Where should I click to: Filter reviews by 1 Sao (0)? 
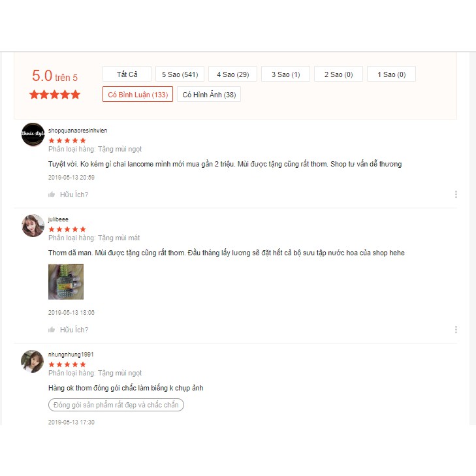tap(391, 74)
